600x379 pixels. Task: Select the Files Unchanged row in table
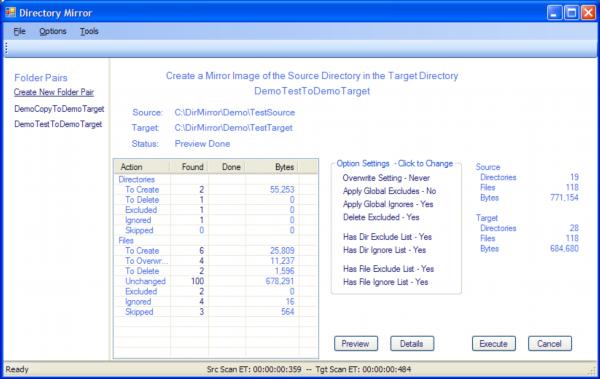tap(215, 281)
